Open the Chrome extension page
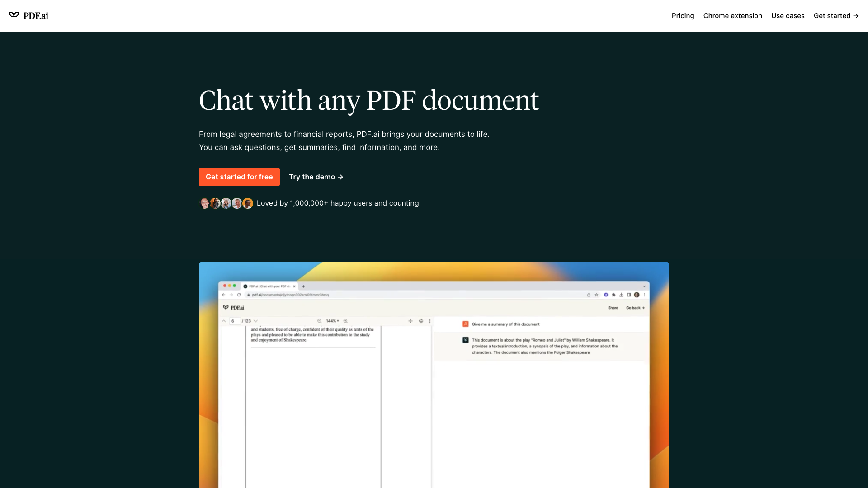The image size is (868, 488). point(732,16)
